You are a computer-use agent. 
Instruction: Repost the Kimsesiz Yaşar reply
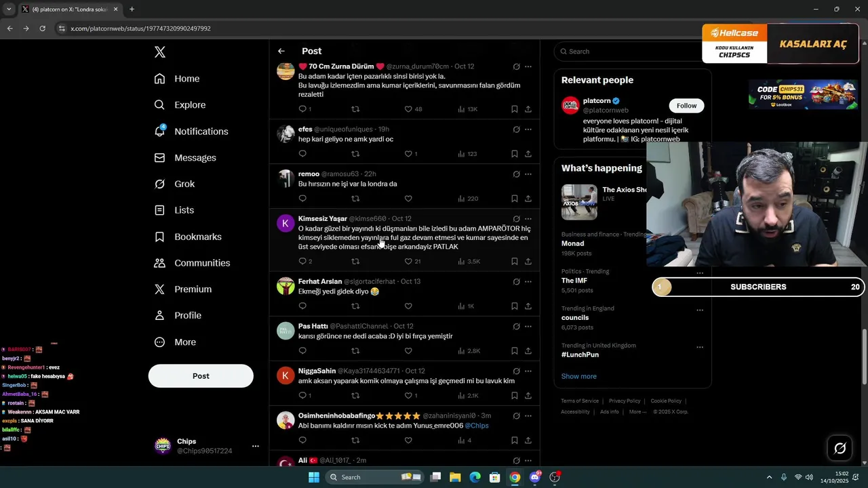click(355, 262)
